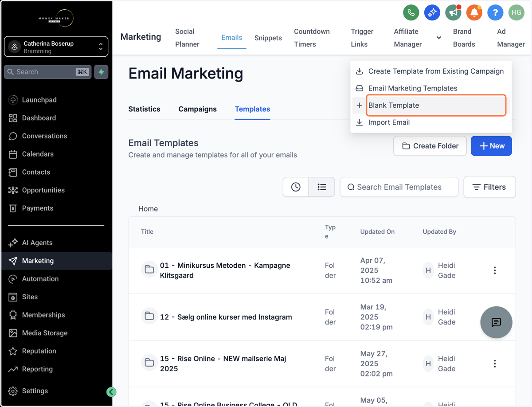Click the Title column header

pyautogui.click(x=147, y=232)
